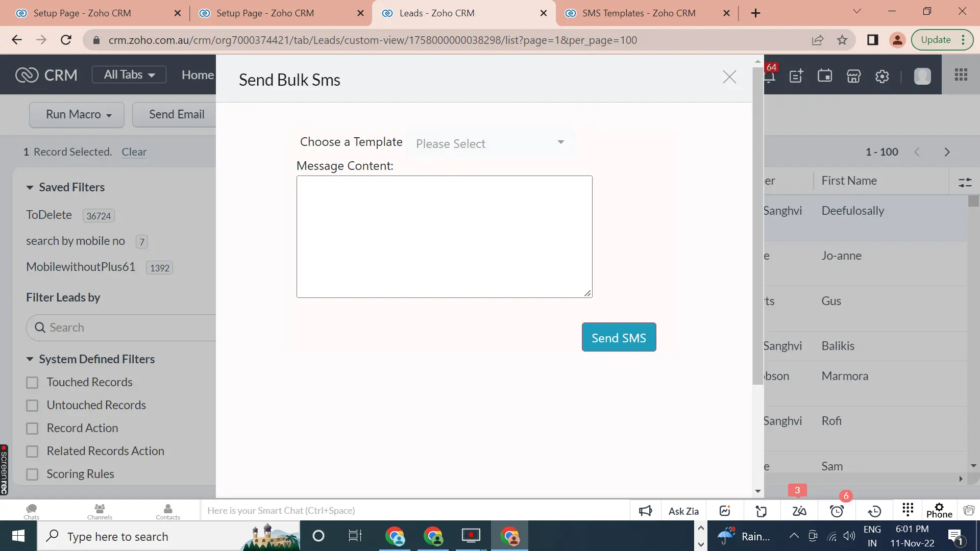
Task: Switch to the SMS Templates browser tab
Action: click(638, 13)
